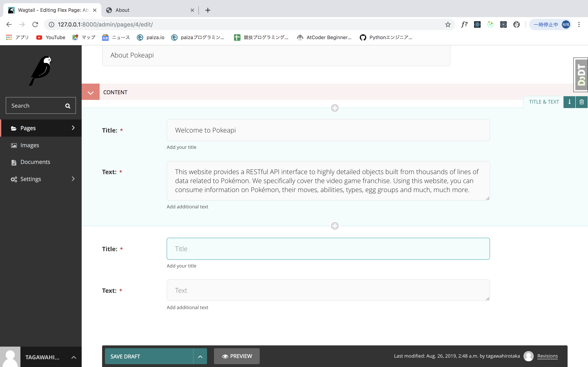
Task: Delete the Title & Text block
Action: pos(581,102)
